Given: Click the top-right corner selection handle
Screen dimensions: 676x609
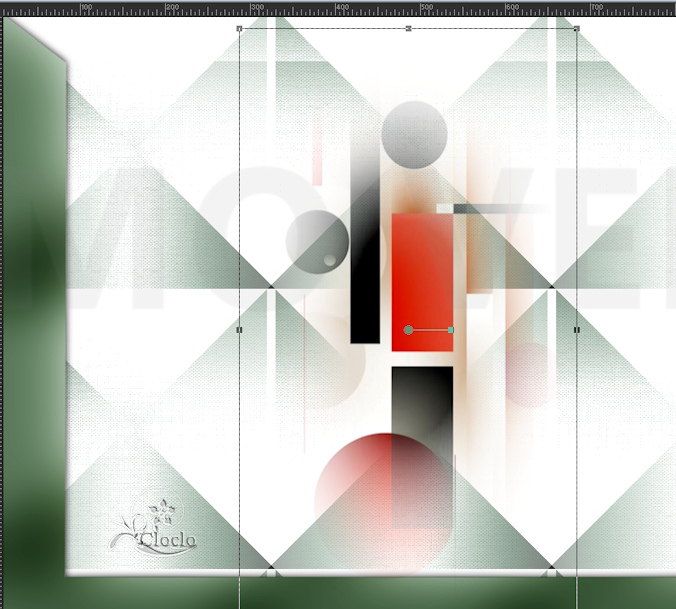Looking at the screenshot, I should 577,29.
